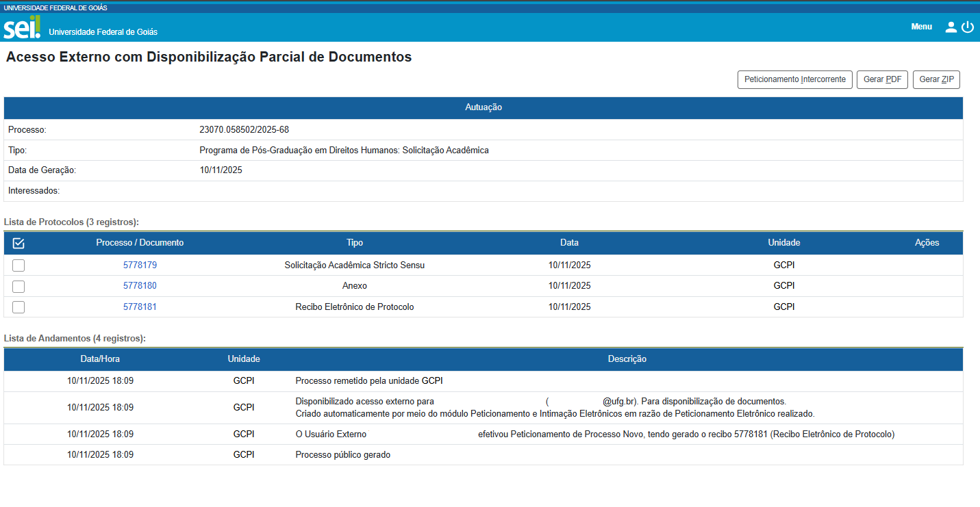Click the Data/Hora column header
This screenshot has width=980, height=507.
(100, 359)
